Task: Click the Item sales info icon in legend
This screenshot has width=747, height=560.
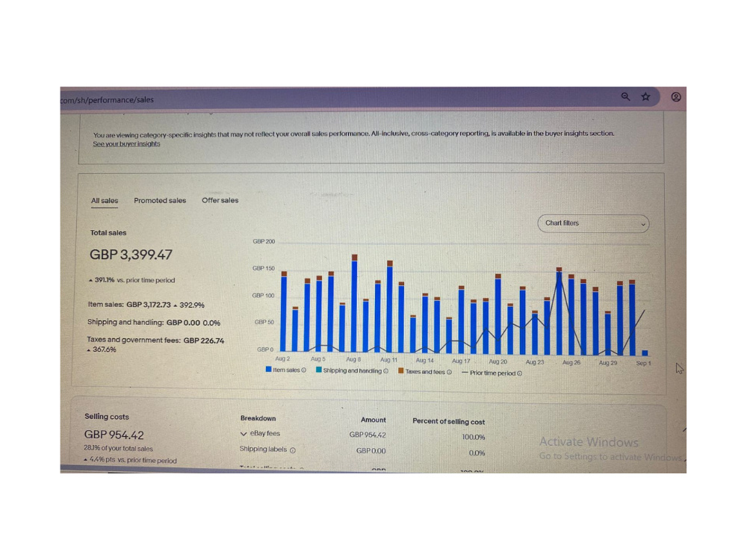Action: [304, 370]
